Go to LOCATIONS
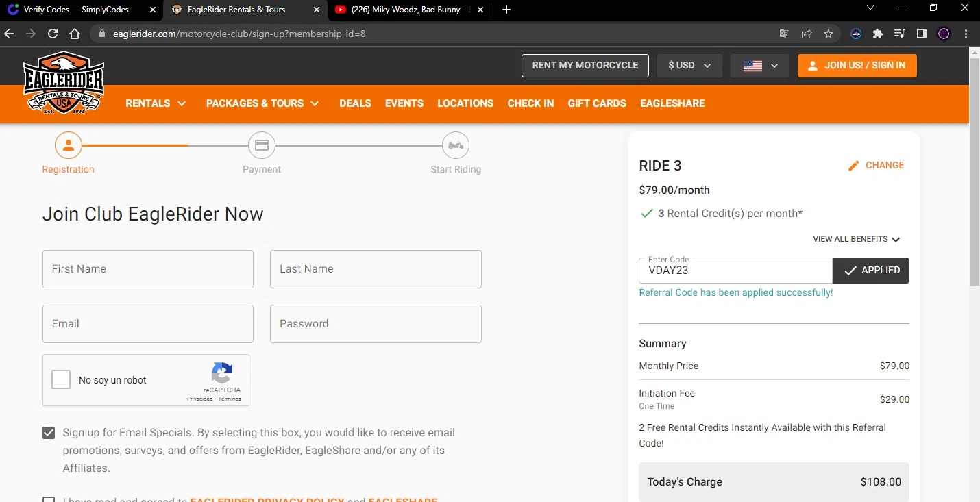Image resolution: width=980 pixels, height=502 pixels. tap(465, 103)
